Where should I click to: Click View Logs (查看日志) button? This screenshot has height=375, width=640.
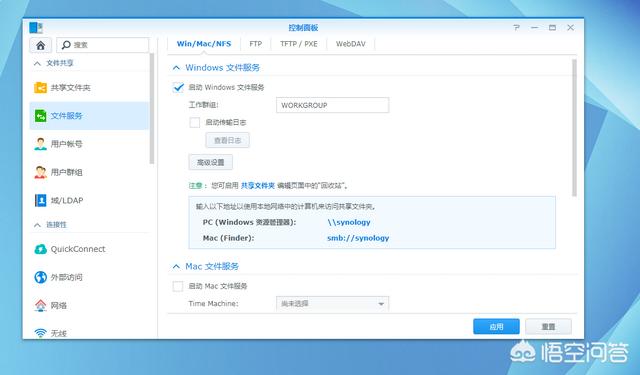coord(227,140)
